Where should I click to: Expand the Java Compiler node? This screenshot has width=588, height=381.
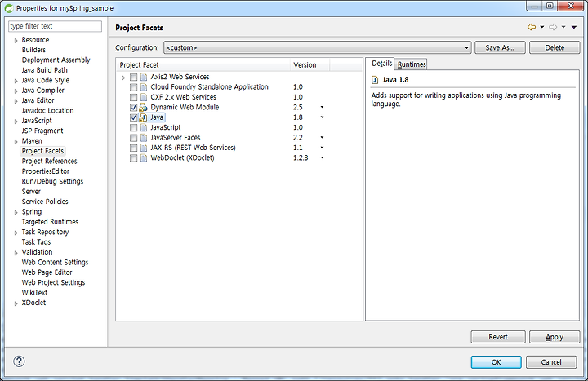(x=16, y=91)
